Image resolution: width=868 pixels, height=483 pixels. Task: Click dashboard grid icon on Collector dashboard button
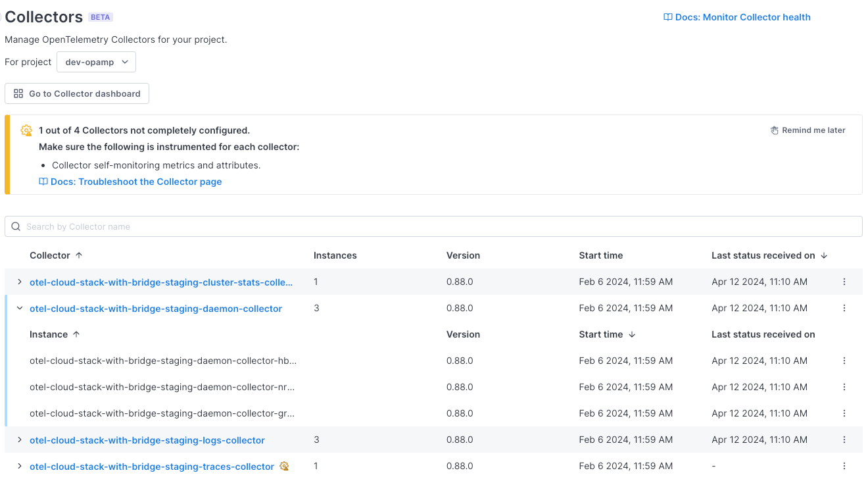point(18,93)
